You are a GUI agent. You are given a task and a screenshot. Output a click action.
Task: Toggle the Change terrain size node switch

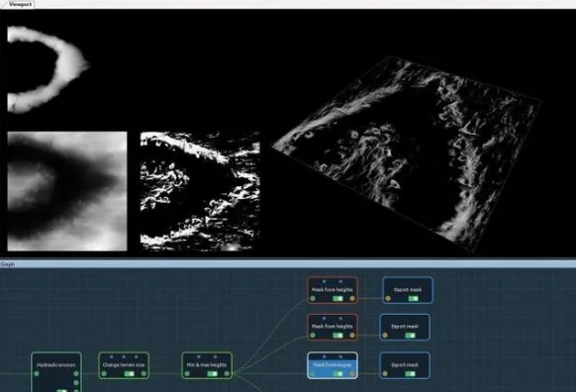click(130, 373)
